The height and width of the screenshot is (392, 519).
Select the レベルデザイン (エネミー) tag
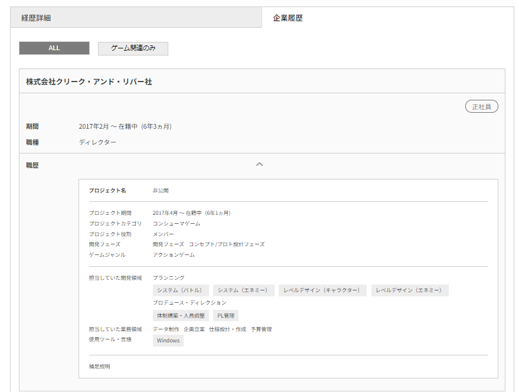click(410, 290)
